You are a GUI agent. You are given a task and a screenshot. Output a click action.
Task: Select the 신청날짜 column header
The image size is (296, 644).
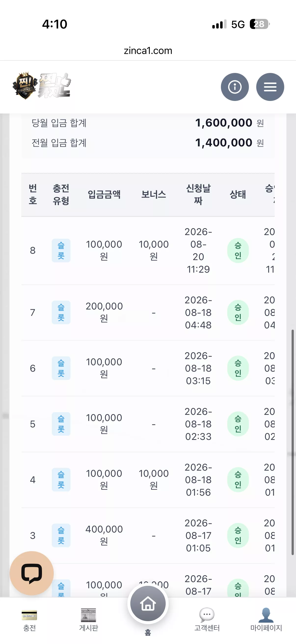click(198, 195)
